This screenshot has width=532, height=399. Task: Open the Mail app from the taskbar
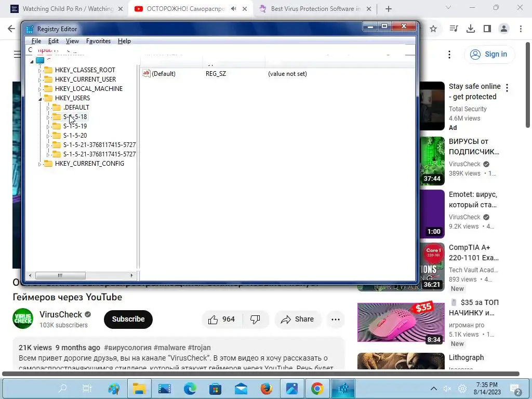(x=241, y=389)
